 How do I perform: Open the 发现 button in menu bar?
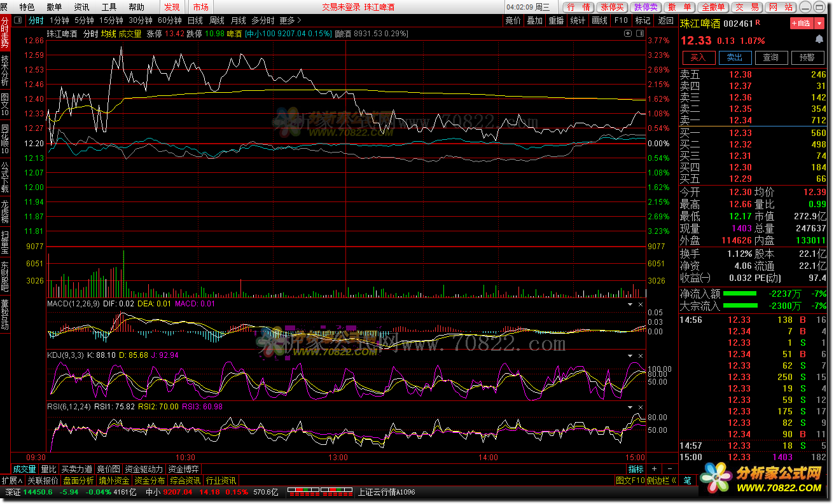tap(172, 7)
